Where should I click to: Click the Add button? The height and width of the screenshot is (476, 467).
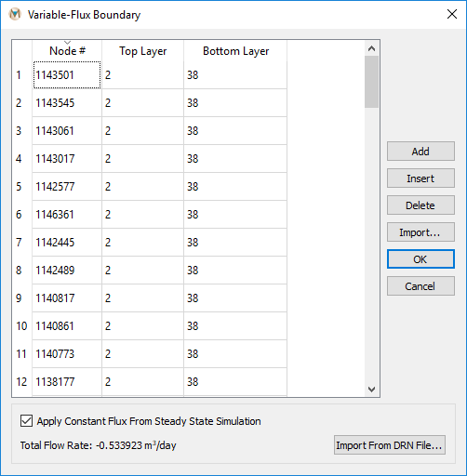click(x=420, y=152)
